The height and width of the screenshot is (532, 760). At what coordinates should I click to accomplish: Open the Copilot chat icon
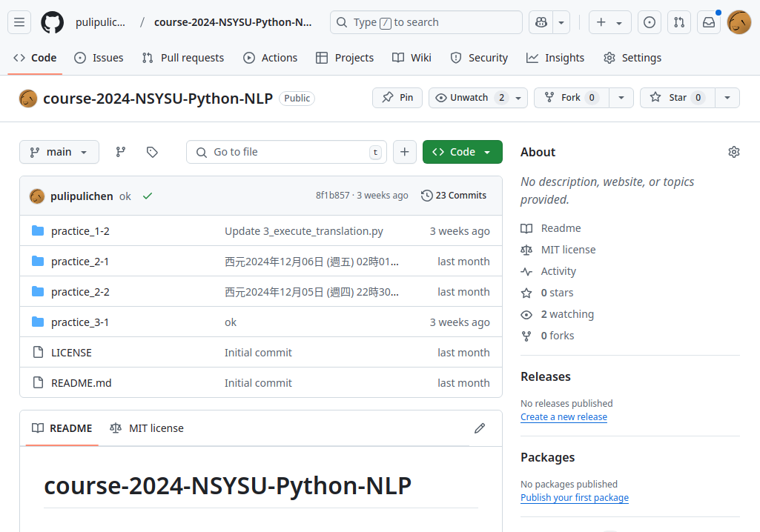click(541, 22)
